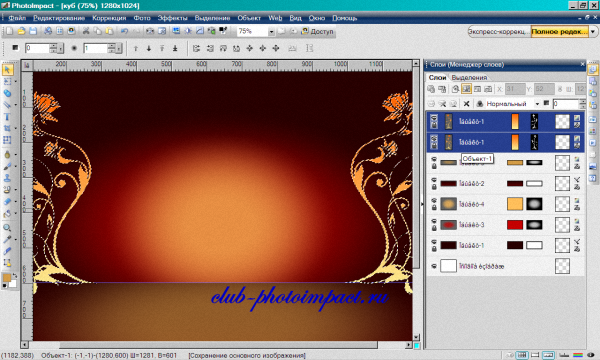The height and width of the screenshot is (360, 600).
Task: Open the Эффекты menu
Action: pos(173,18)
